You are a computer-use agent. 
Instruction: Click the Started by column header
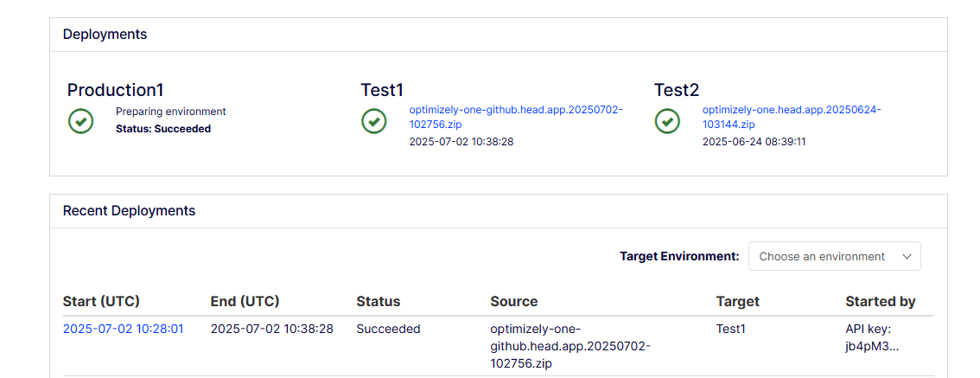[880, 301]
